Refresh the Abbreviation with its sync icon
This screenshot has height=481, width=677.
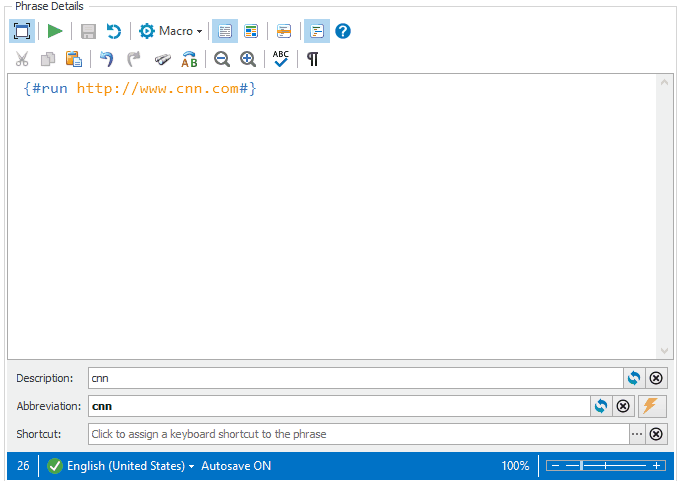(x=601, y=406)
